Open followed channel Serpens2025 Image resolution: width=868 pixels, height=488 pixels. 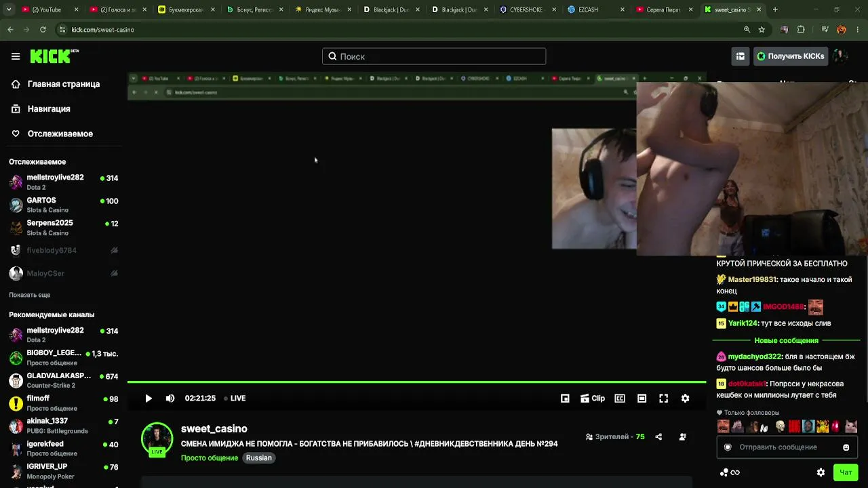point(64,228)
